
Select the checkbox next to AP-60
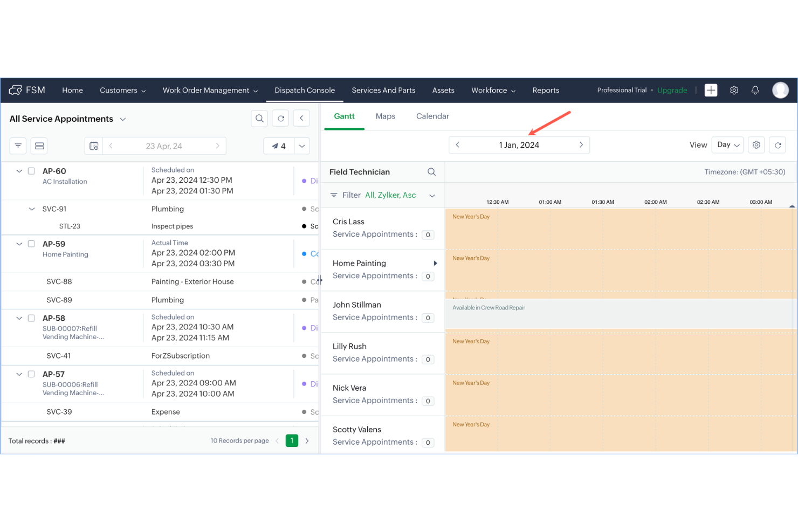click(31, 170)
